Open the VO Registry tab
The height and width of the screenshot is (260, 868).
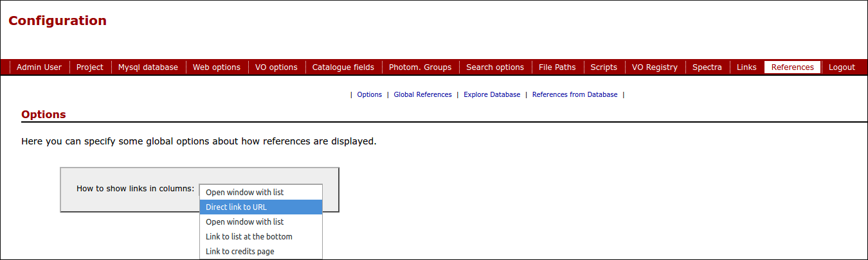click(x=655, y=67)
